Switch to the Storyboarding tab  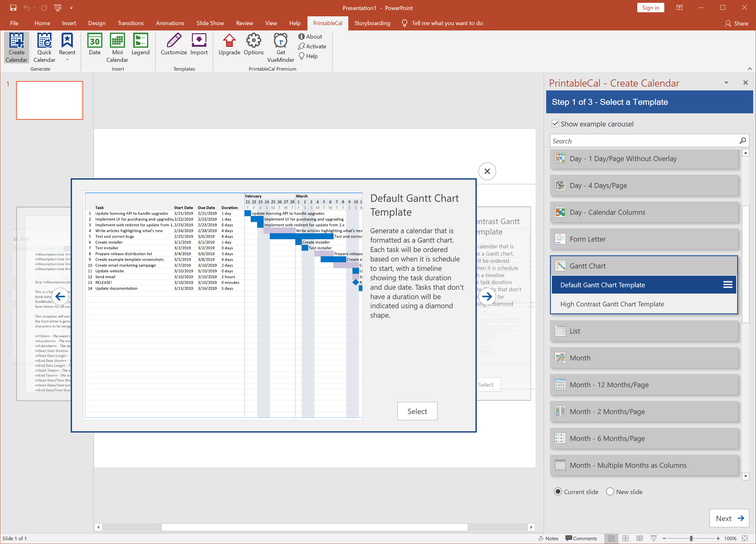coord(372,23)
